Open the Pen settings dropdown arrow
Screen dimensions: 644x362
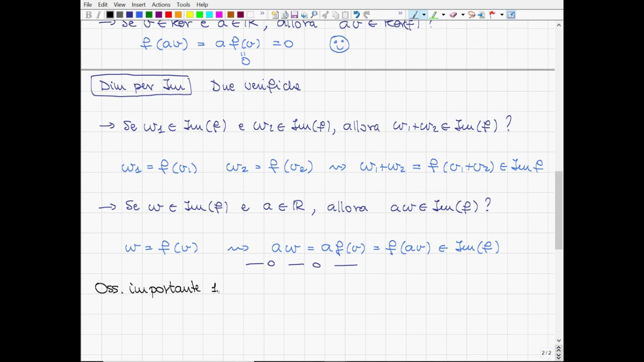pos(424,15)
